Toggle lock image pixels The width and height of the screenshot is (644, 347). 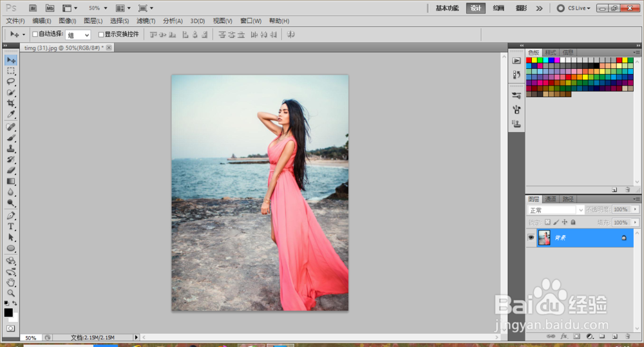[x=556, y=222]
